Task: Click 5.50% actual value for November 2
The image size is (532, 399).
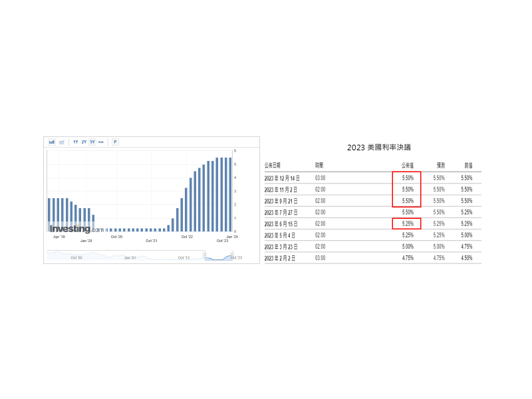Action: click(x=408, y=190)
